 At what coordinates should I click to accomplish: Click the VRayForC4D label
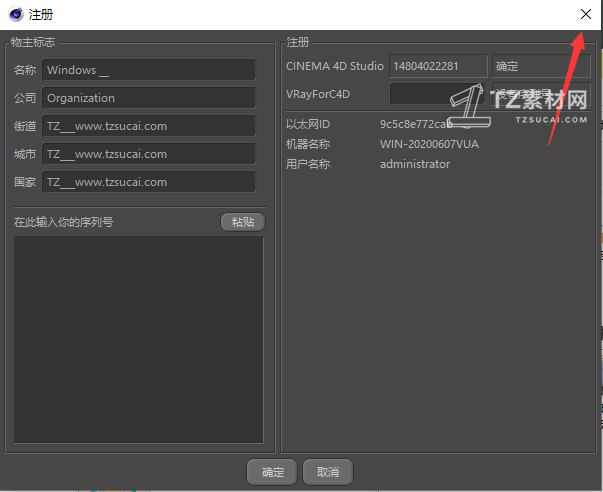(318, 94)
